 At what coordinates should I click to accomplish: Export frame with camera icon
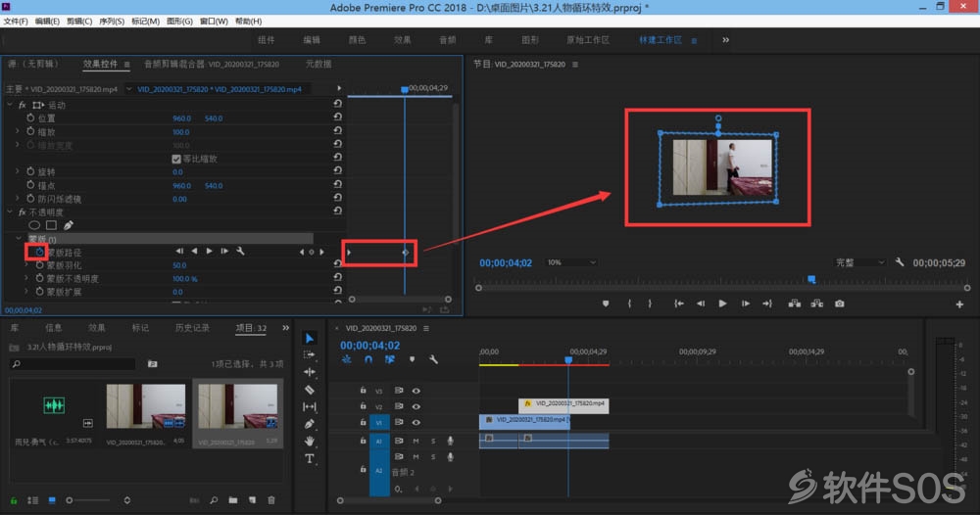(840, 304)
